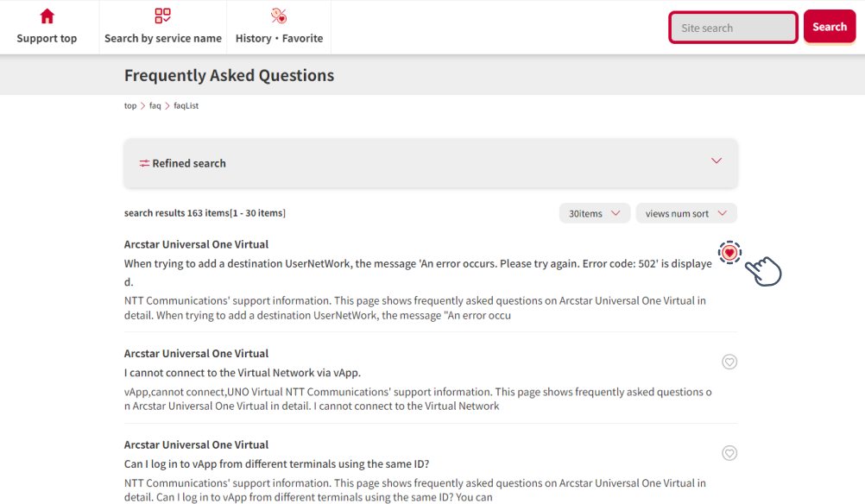Click the Refined search filter icon
Viewport: 865px width, 504px height.
[x=144, y=163]
